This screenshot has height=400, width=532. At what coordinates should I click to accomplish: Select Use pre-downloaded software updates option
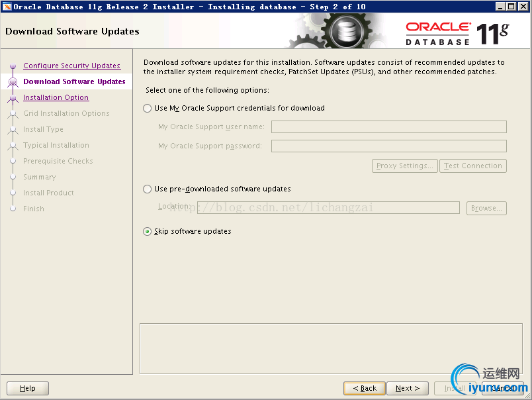pyautogui.click(x=147, y=189)
